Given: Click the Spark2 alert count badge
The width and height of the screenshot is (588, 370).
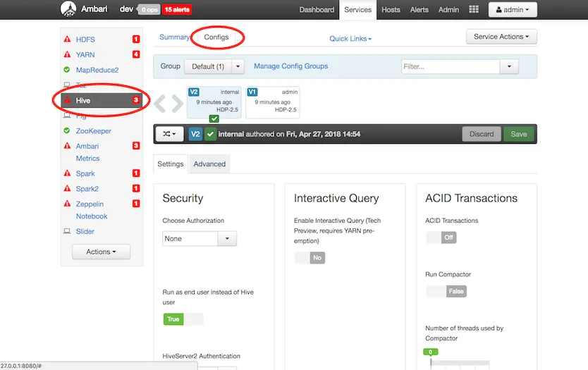Looking at the screenshot, I should (x=136, y=188).
